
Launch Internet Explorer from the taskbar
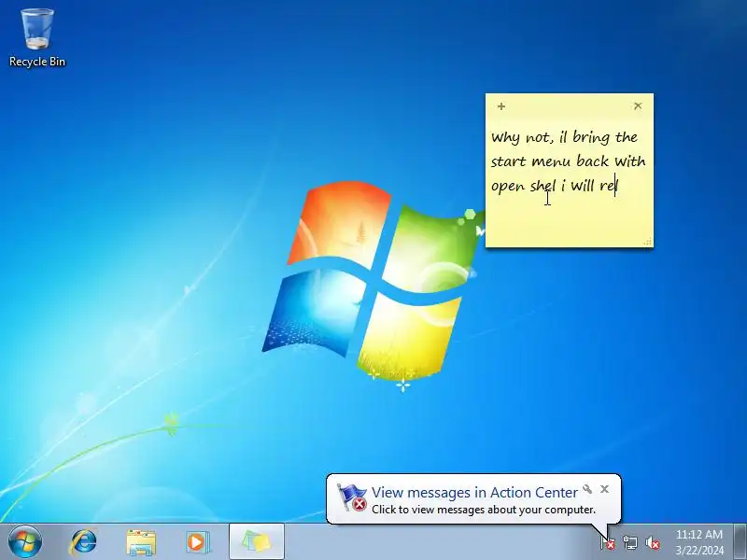point(83,542)
